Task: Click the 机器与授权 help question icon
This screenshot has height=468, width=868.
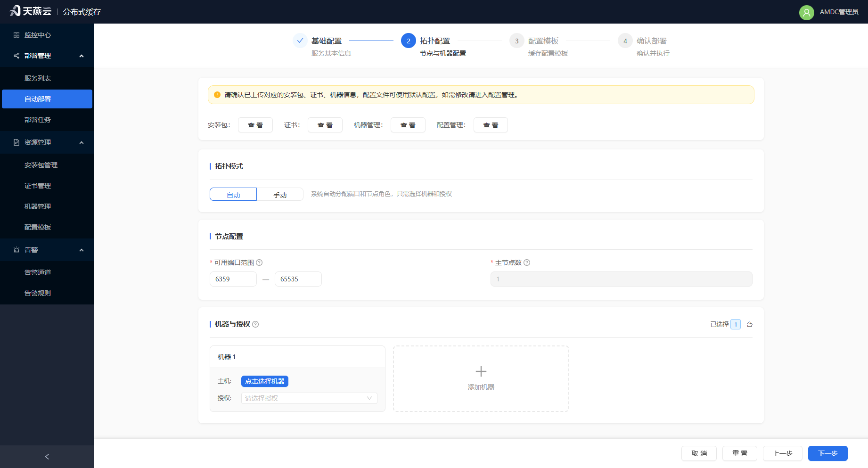Action: pyautogui.click(x=255, y=324)
